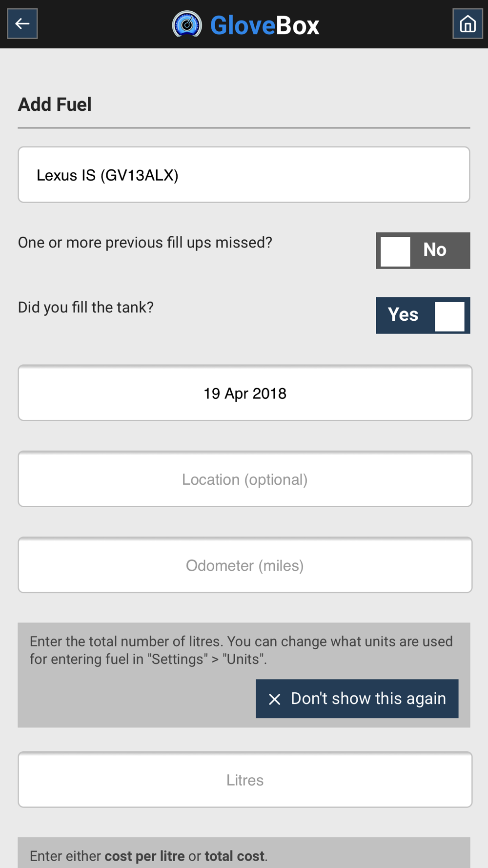Open the 19 Apr 2018 date picker
Image resolution: width=488 pixels, height=868 pixels.
(245, 393)
